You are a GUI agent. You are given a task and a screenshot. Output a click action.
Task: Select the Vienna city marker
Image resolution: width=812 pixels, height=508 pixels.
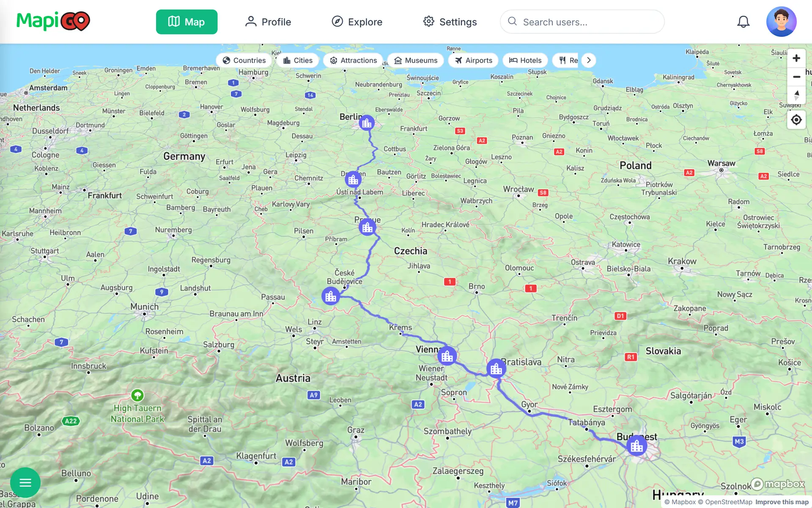[447, 356]
